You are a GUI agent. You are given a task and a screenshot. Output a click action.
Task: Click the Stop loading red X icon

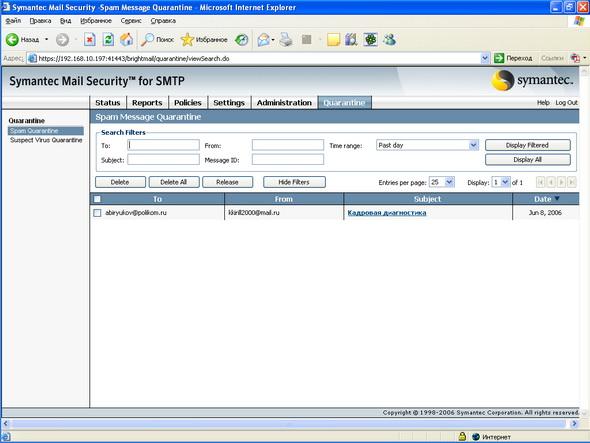click(x=90, y=40)
